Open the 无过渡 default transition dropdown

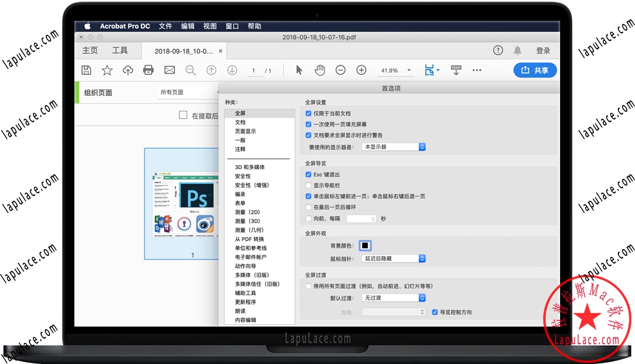coord(394,297)
